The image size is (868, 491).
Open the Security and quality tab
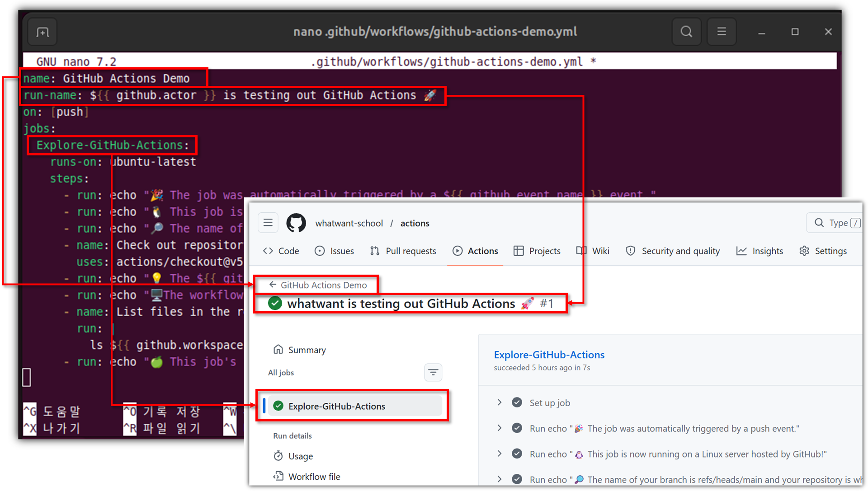(673, 251)
